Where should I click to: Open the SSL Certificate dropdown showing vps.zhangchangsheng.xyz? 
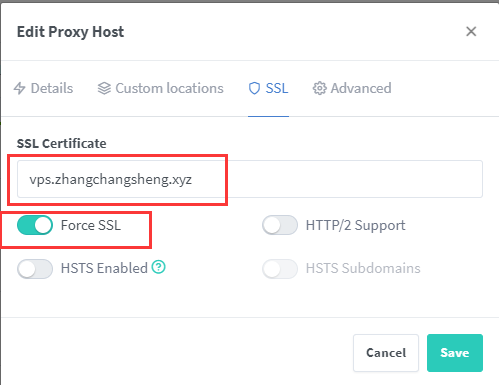pos(250,179)
